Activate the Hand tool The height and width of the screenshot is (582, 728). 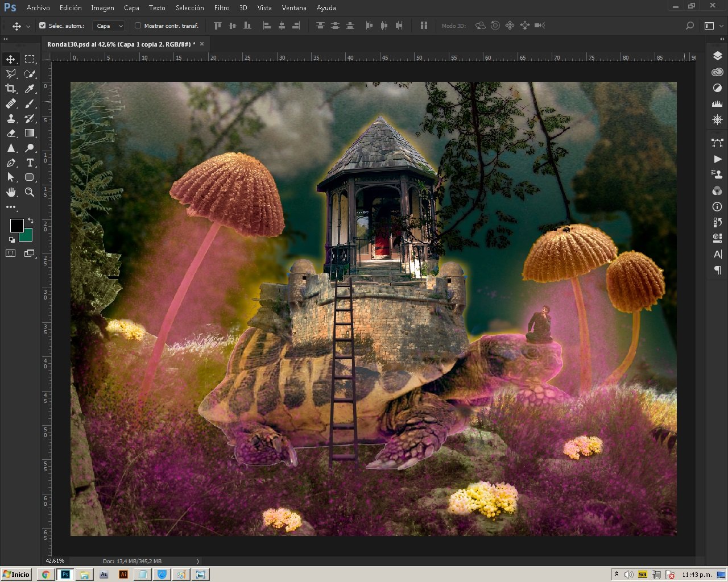tap(11, 192)
